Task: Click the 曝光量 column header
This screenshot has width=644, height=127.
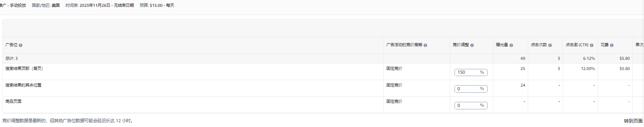Action: tap(502, 45)
